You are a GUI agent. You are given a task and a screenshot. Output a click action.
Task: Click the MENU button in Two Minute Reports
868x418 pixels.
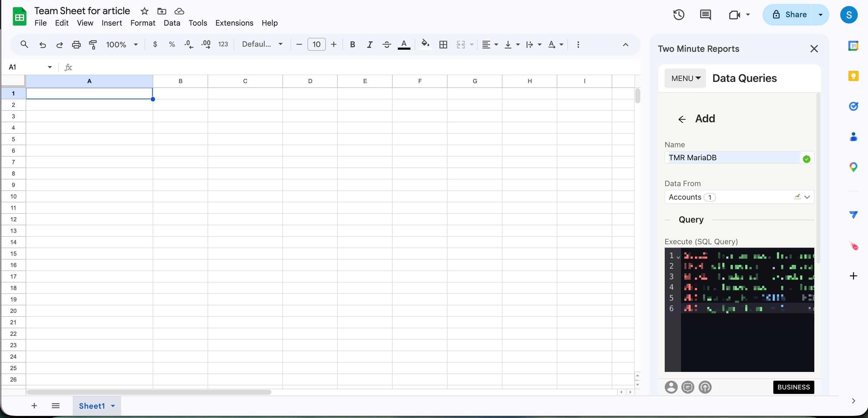point(685,78)
